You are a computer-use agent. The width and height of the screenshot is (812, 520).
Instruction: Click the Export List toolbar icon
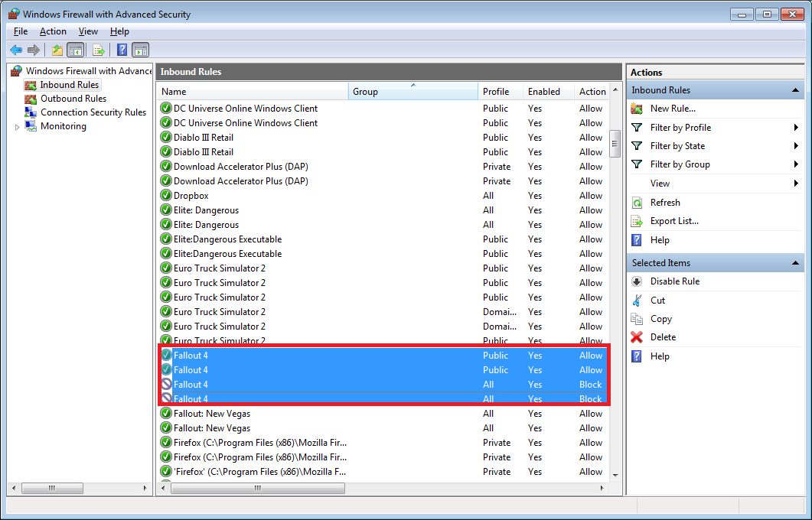pyautogui.click(x=99, y=50)
